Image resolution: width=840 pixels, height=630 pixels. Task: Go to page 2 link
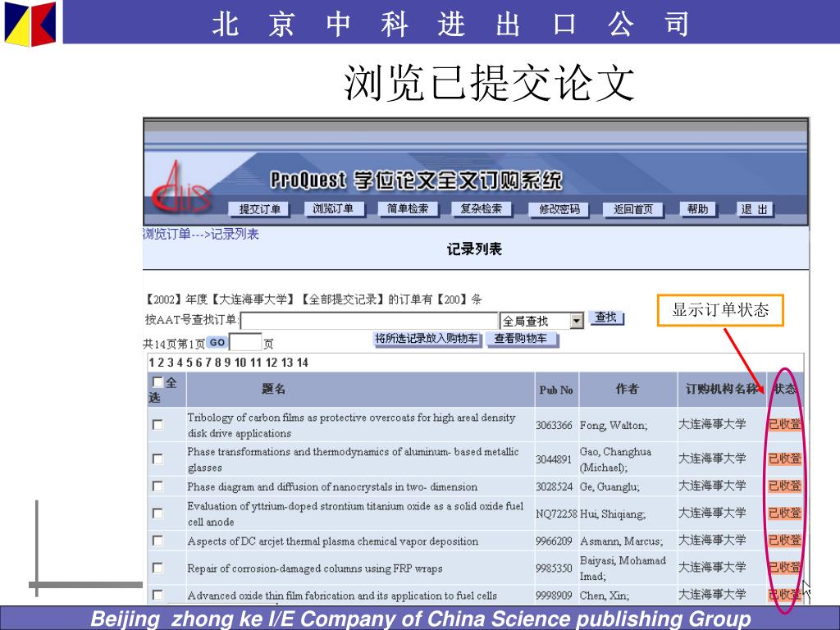pyautogui.click(x=161, y=363)
